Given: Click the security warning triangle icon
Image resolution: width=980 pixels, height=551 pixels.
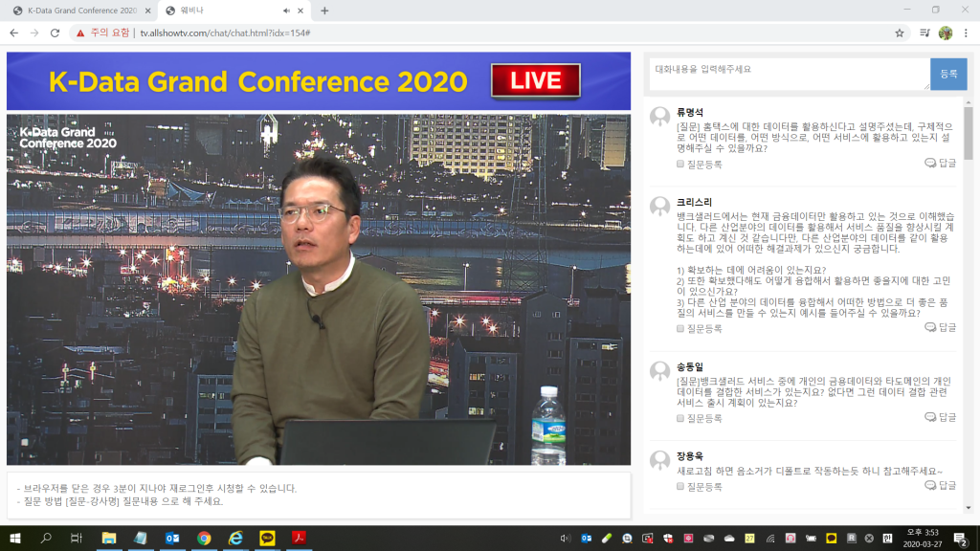Looking at the screenshot, I should [x=80, y=33].
